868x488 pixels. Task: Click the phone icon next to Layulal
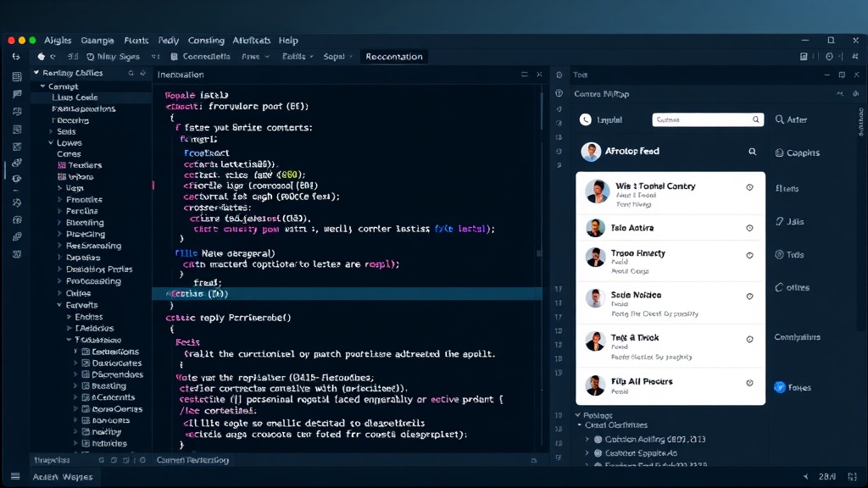585,119
